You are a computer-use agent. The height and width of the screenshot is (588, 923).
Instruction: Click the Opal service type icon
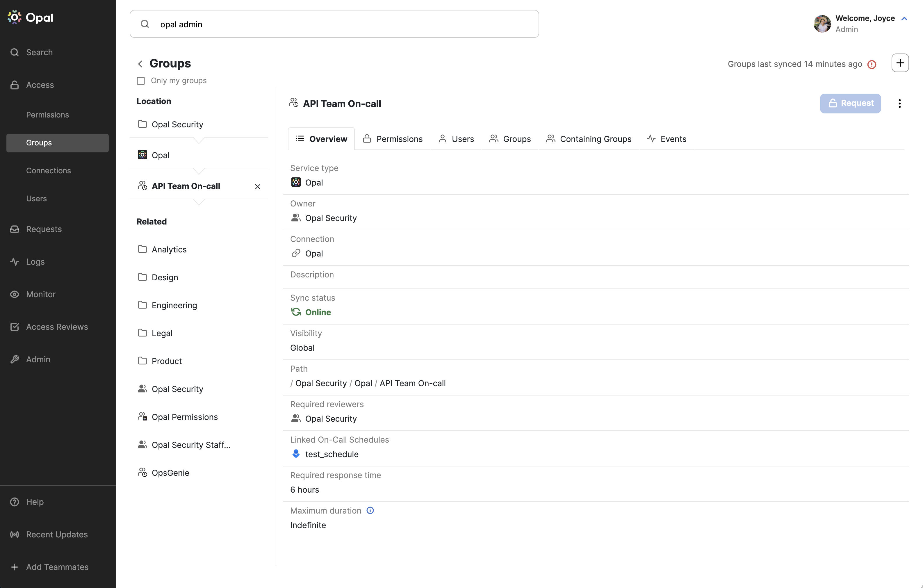[x=296, y=182]
